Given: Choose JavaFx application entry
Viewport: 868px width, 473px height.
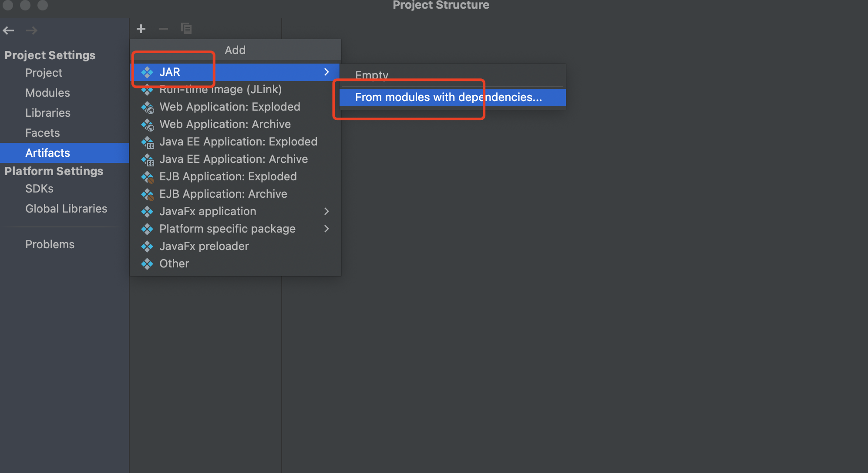Looking at the screenshot, I should pyautogui.click(x=236, y=211).
